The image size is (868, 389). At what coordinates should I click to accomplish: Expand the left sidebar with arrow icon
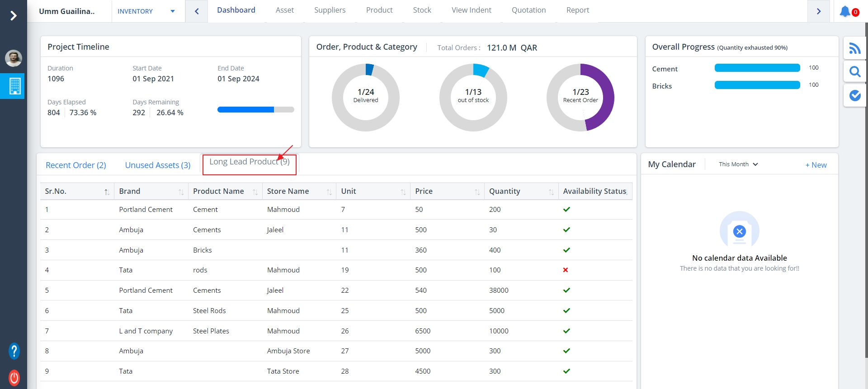pyautogui.click(x=14, y=16)
